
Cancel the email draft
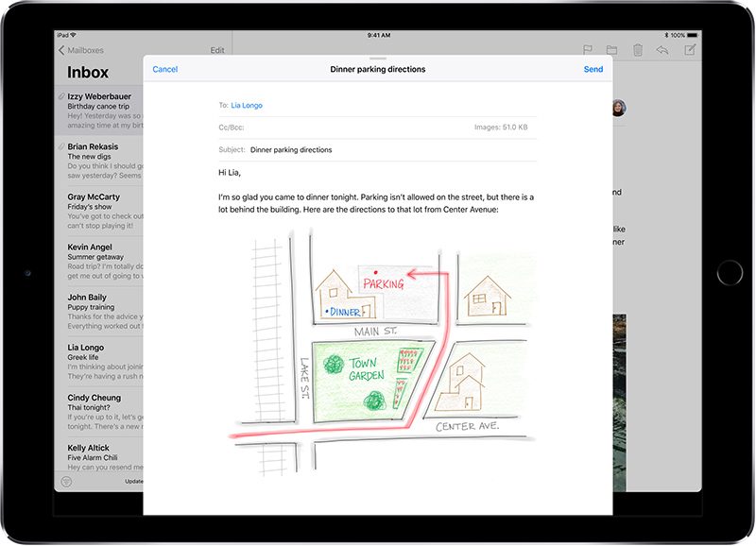(x=164, y=69)
